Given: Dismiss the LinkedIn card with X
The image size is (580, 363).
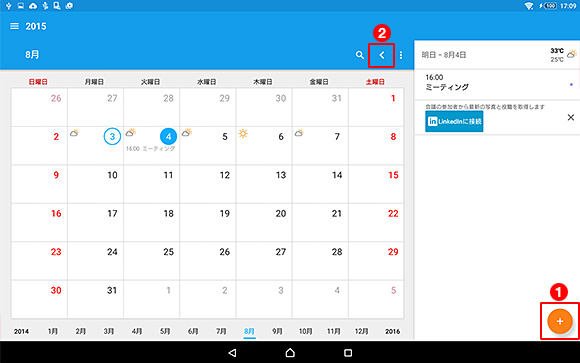Looking at the screenshot, I should [x=571, y=117].
